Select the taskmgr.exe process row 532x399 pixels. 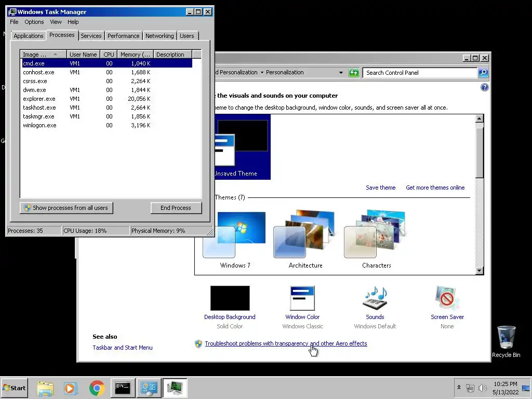(107, 116)
